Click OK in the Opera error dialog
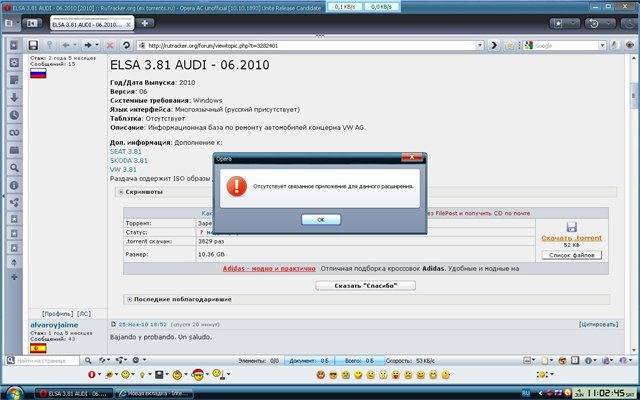Viewport: 640px width, 400px height. 321,220
